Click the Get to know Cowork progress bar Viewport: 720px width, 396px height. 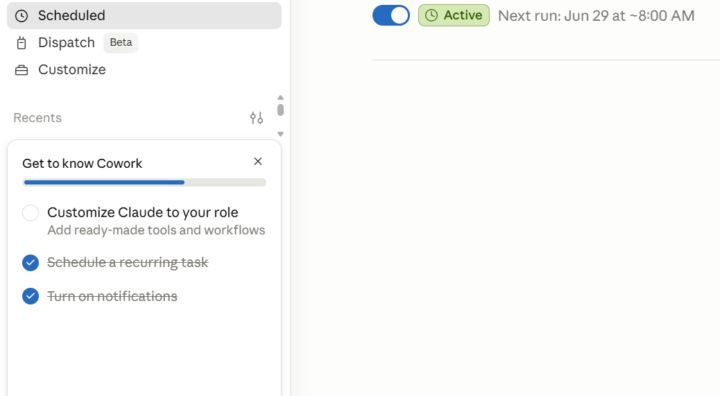pos(144,182)
